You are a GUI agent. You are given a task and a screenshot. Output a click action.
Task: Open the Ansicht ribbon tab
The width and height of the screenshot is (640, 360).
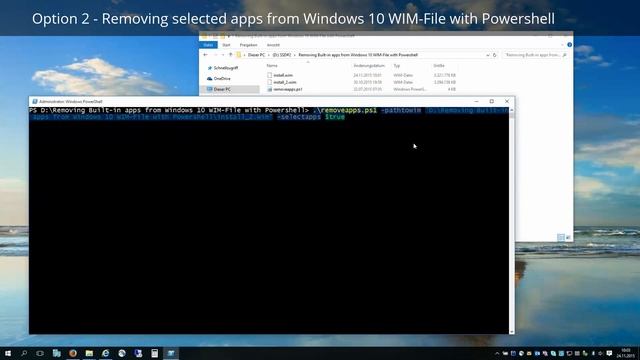point(273,45)
